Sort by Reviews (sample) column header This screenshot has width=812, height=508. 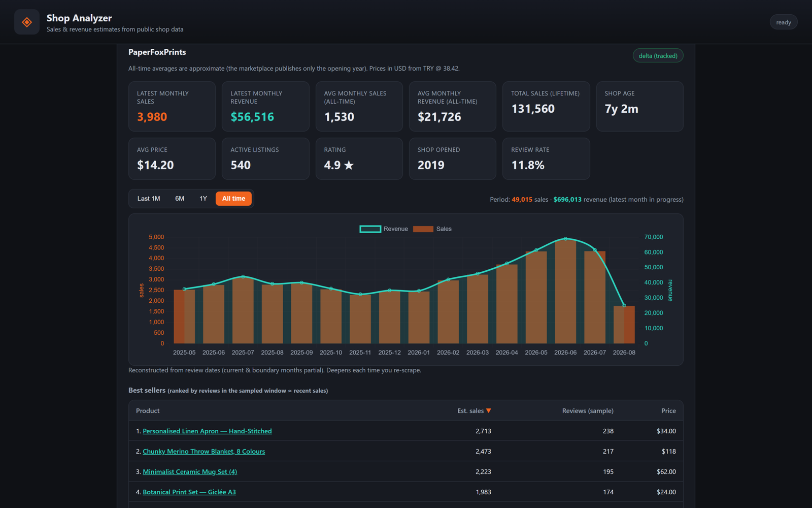tap(588, 410)
